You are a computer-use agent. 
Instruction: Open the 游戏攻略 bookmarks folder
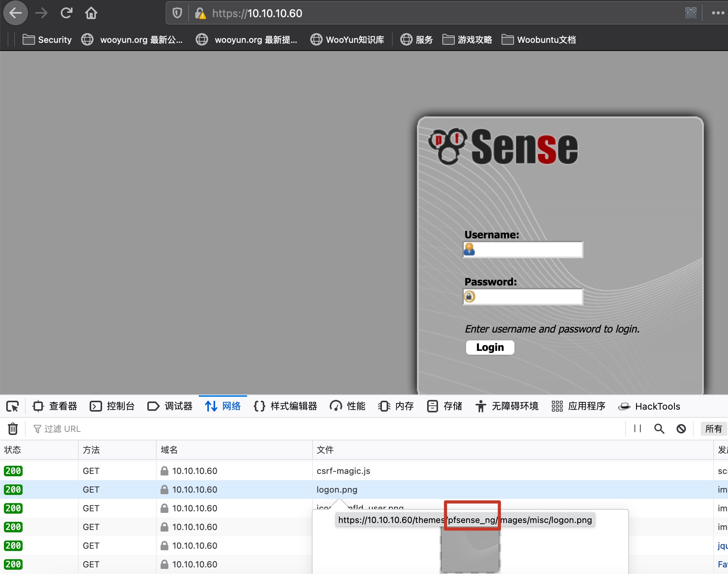tap(467, 40)
